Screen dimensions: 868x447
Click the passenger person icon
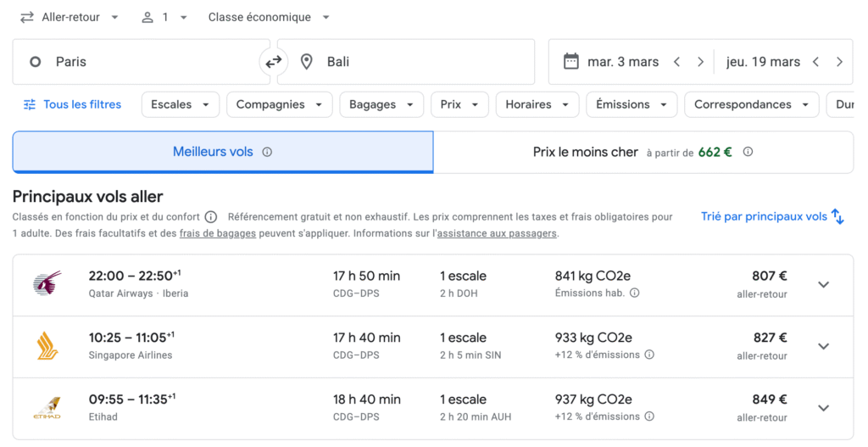[147, 17]
